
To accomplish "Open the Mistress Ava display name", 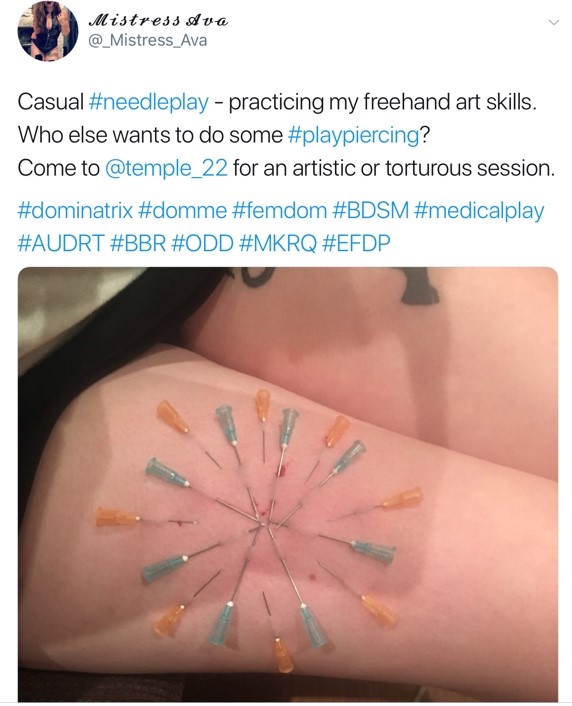I will (159, 21).
